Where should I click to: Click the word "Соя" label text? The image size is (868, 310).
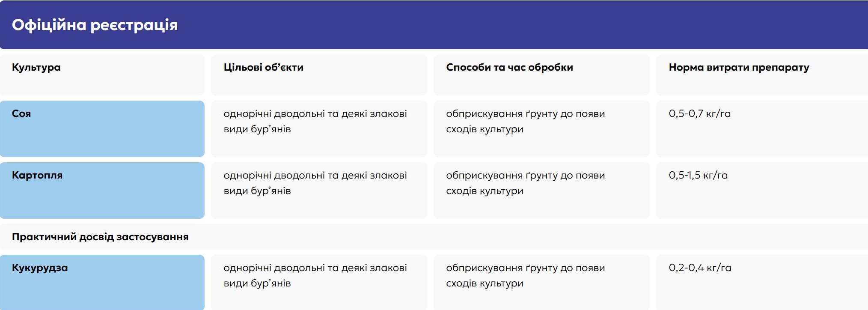pyautogui.click(x=21, y=113)
